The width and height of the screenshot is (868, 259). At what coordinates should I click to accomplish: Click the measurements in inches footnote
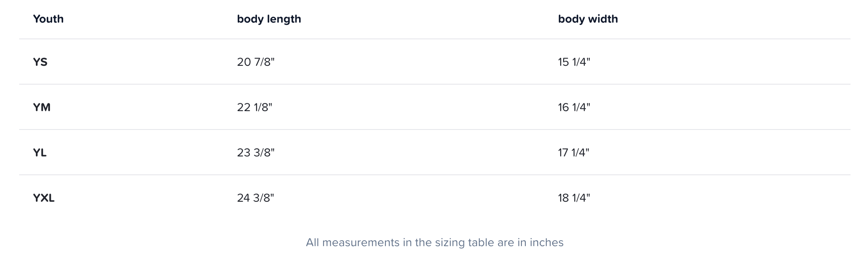pyautogui.click(x=434, y=243)
